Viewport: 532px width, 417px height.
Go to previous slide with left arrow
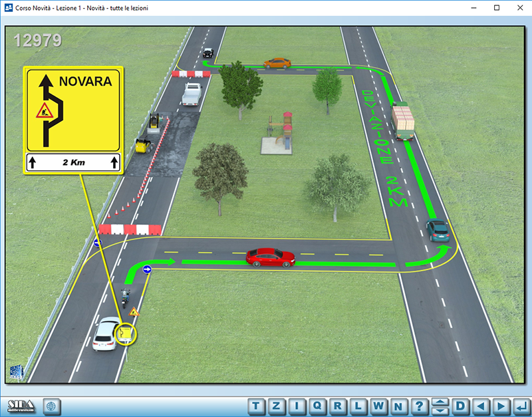(481, 406)
